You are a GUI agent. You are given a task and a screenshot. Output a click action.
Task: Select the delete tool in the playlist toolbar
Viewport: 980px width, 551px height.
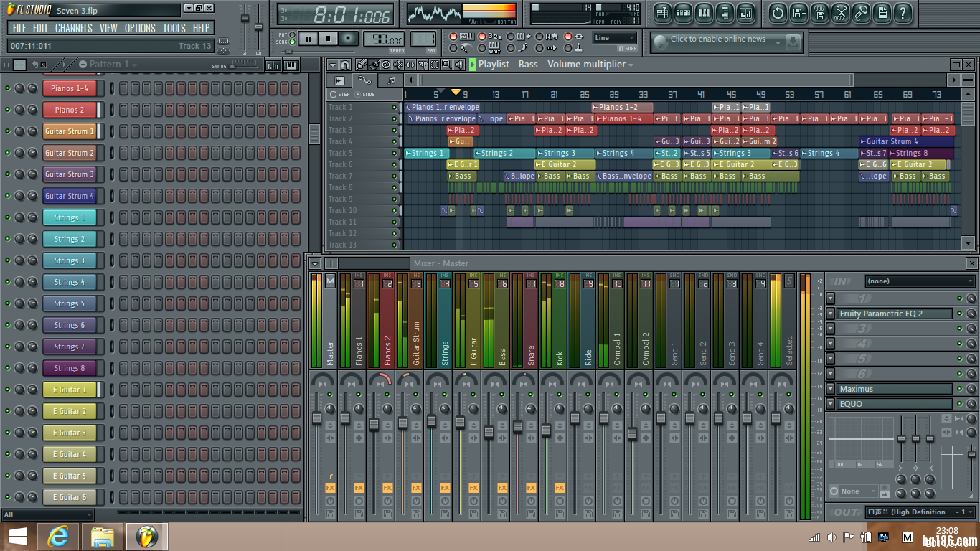click(386, 65)
